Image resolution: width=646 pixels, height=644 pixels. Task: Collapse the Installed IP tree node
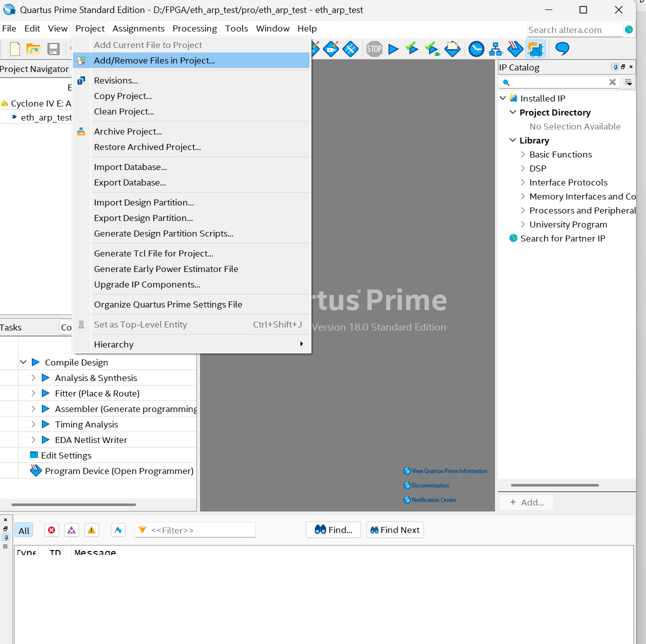point(503,98)
